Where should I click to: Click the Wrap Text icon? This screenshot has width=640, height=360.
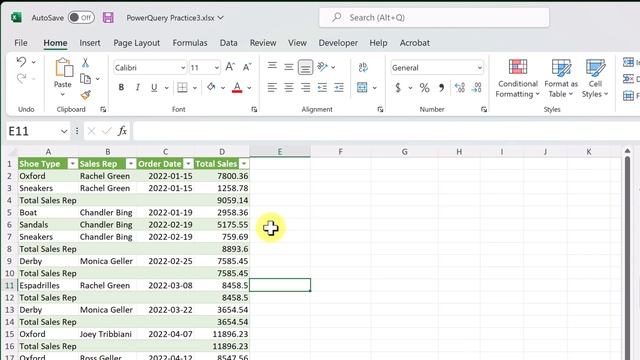tap(363, 67)
